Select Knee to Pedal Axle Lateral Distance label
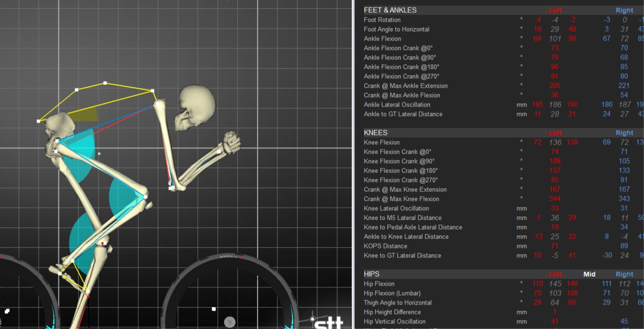 [x=413, y=227]
